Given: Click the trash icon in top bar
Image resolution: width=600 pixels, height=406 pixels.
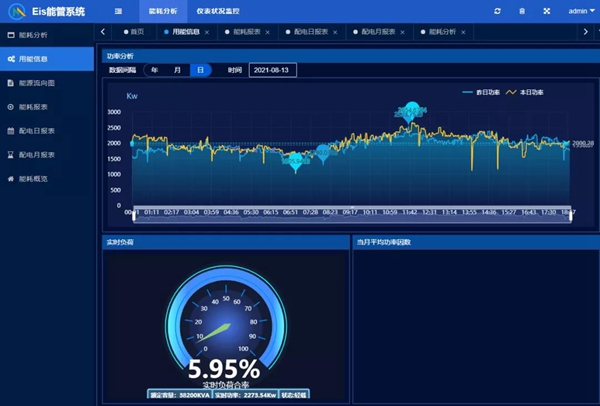Looking at the screenshot, I should click(x=522, y=11).
